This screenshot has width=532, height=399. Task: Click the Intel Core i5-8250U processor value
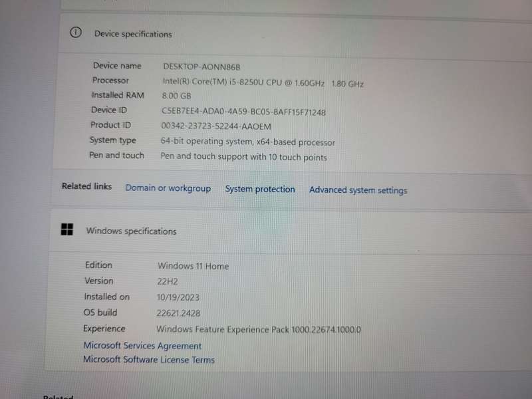tap(263, 82)
